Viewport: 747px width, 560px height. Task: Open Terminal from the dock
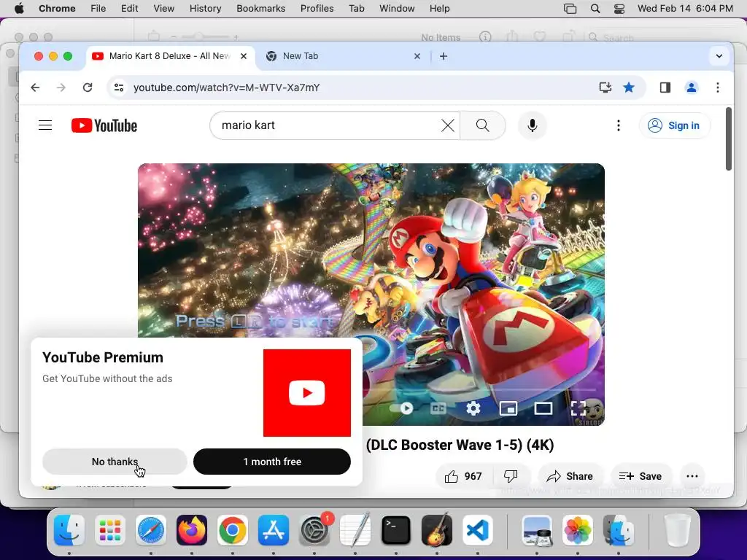pos(396,530)
